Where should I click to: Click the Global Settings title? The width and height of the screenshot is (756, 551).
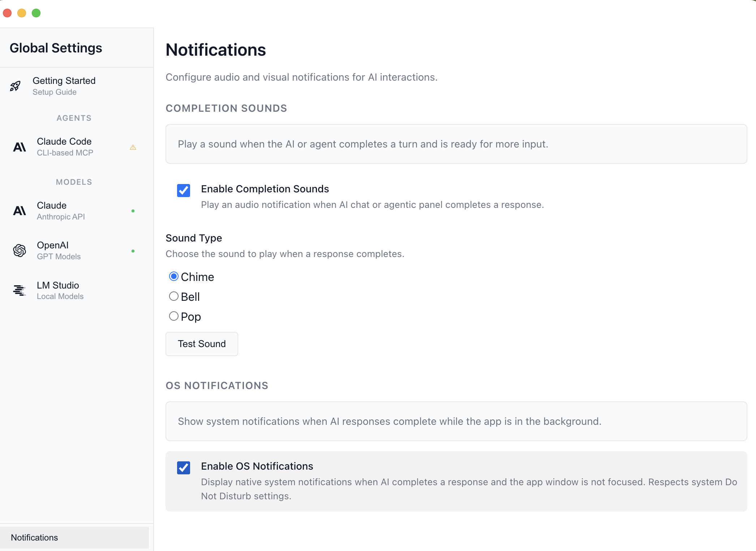[x=56, y=48]
